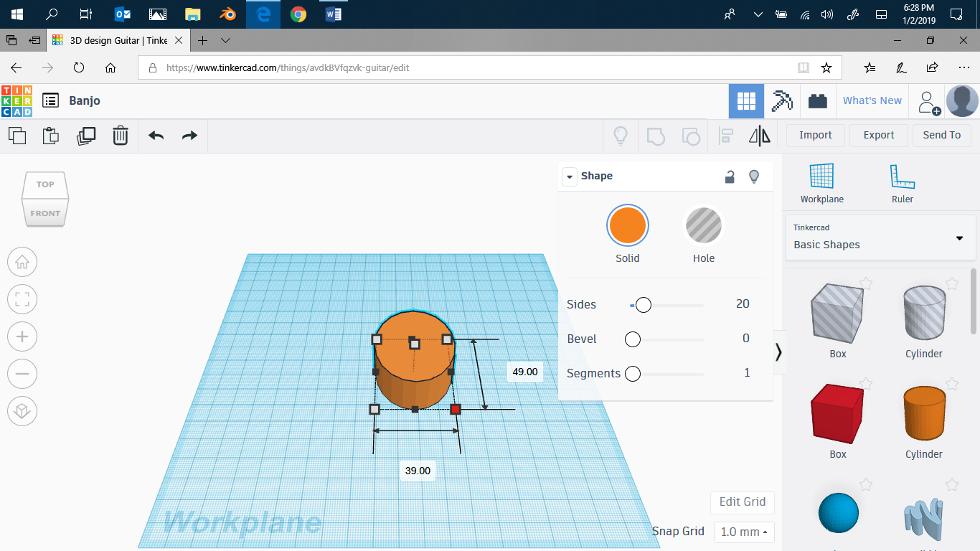Open a new browser tab
980x551 pixels.
[x=203, y=40]
